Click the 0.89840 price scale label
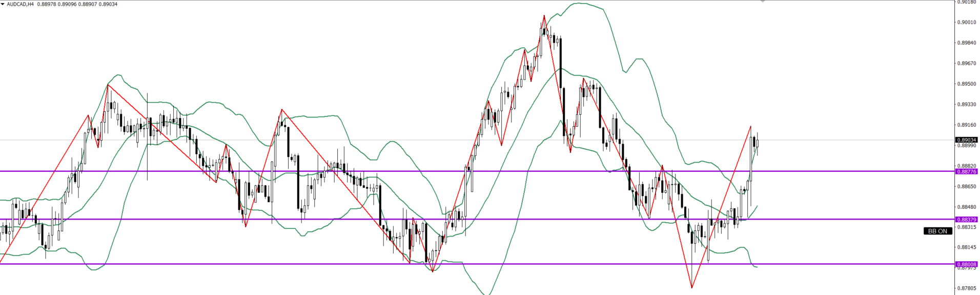Screen dimensions: 980x295 point(966,43)
